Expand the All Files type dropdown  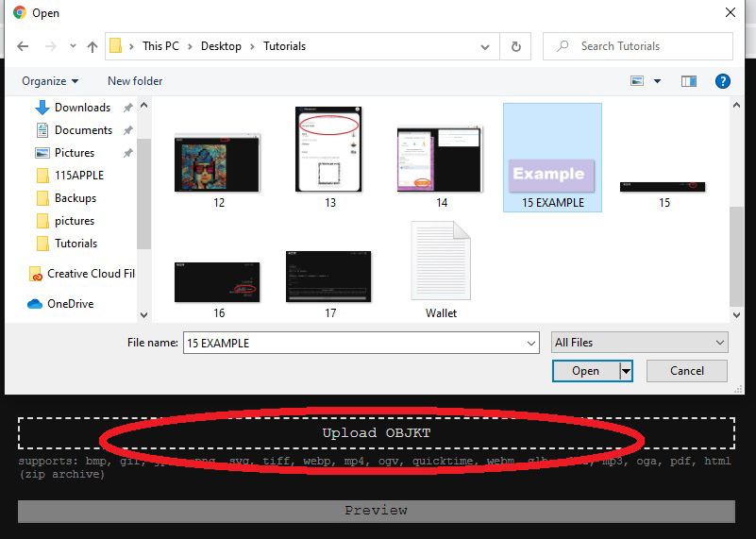tap(639, 343)
